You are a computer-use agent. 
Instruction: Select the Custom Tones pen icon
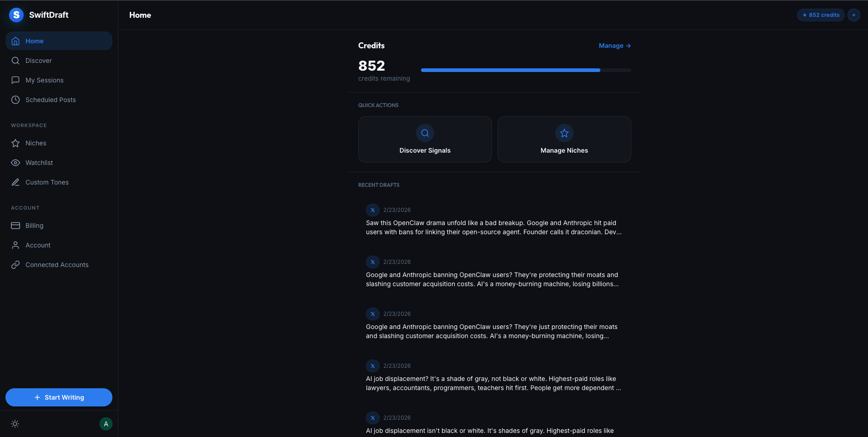(x=15, y=182)
